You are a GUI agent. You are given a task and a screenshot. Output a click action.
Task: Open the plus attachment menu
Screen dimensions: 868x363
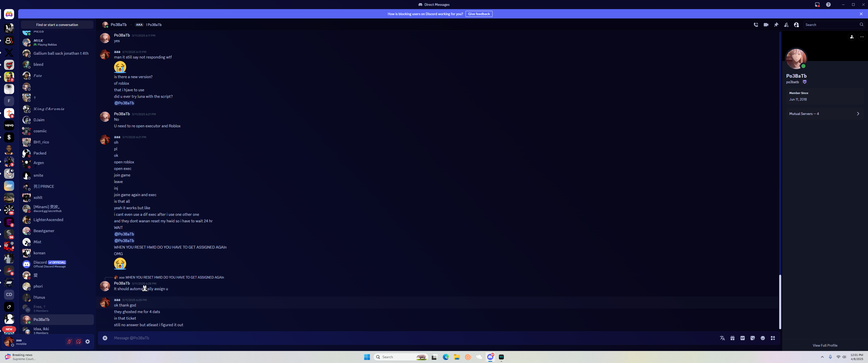(x=105, y=338)
